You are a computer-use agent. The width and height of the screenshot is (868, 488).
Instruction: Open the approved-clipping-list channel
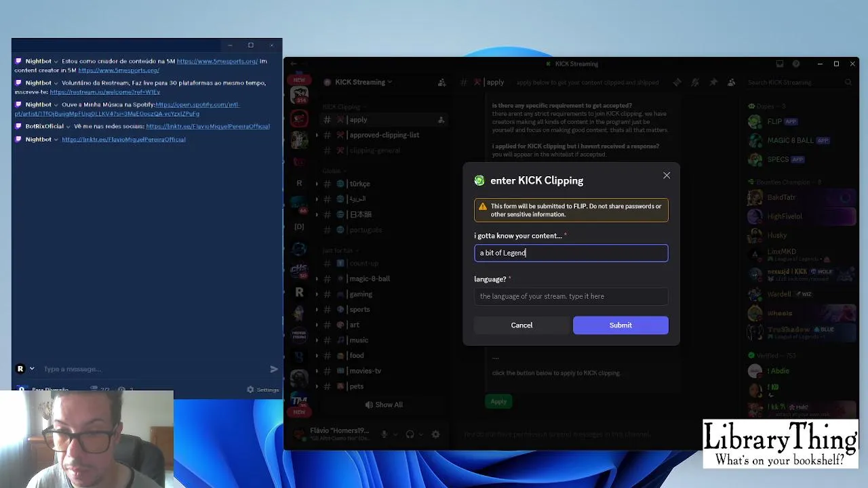(x=384, y=135)
